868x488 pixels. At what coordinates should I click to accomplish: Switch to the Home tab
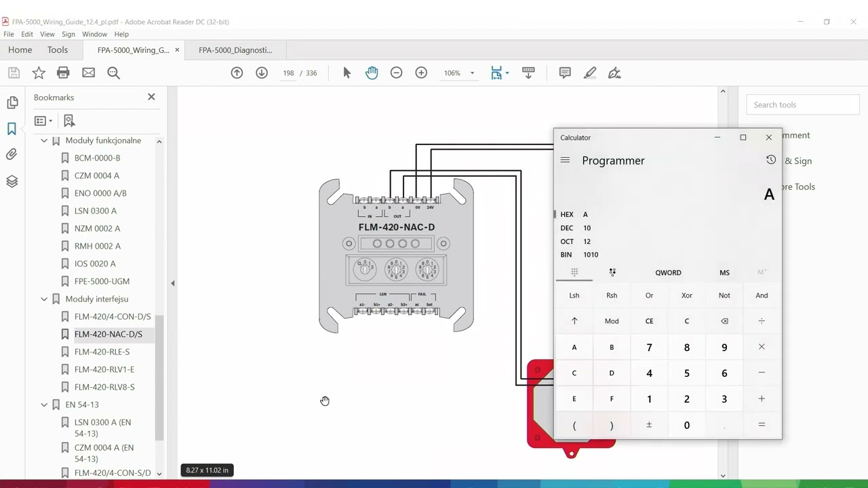(20, 49)
